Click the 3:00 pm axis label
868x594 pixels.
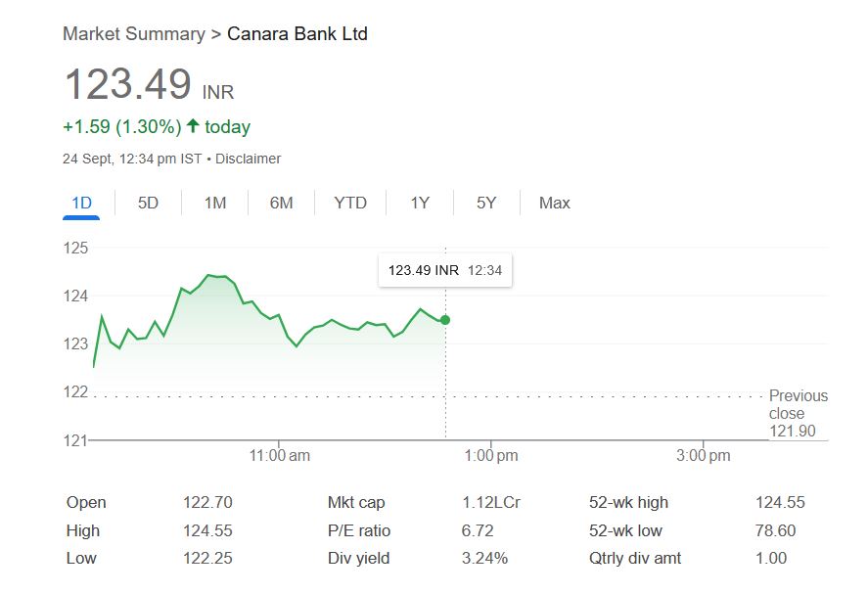705,456
